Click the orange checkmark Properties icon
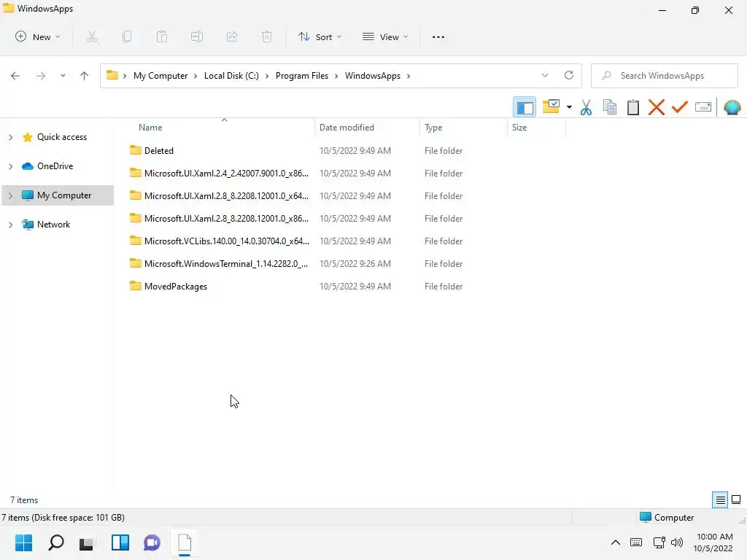 [680, 107]
